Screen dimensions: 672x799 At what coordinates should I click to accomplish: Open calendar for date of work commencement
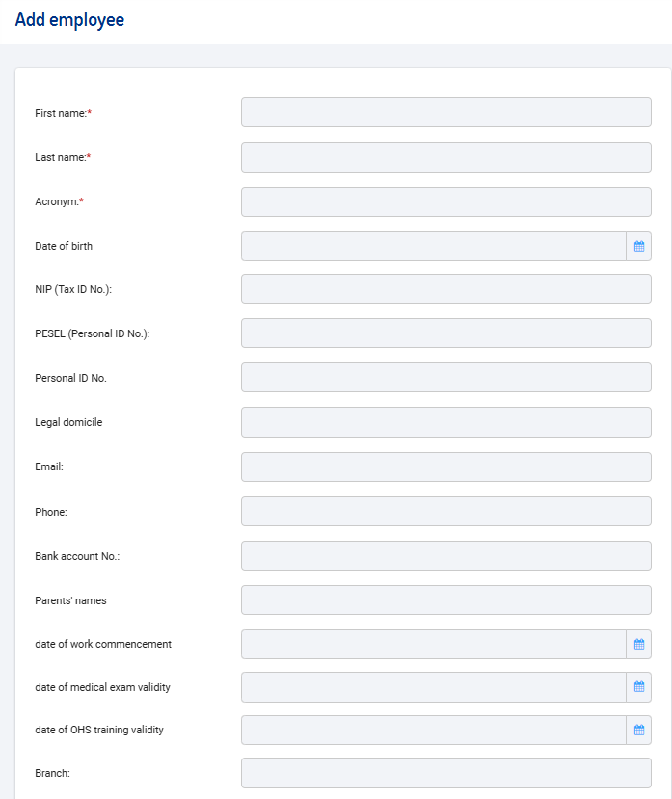tap(639, 644)
